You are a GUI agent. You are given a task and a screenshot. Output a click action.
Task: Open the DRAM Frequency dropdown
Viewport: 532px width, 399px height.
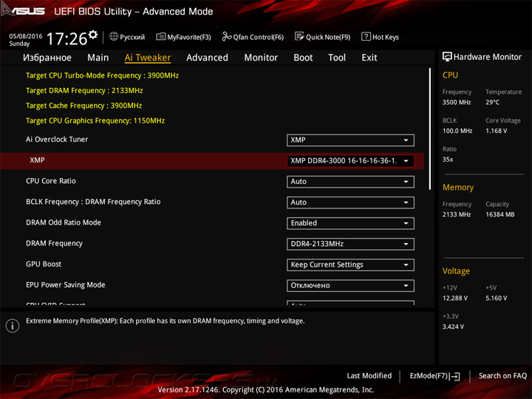[x=350, y=244]
